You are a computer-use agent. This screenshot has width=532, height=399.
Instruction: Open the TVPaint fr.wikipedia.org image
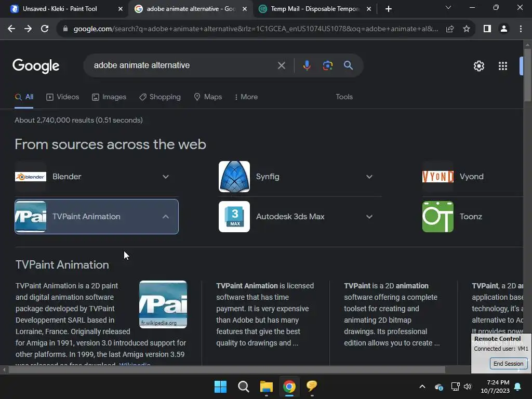tap(163, 304)
